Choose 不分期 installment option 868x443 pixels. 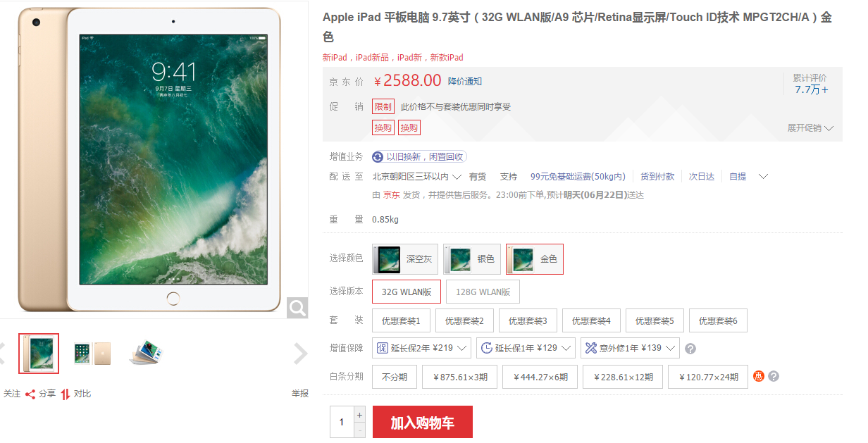click(395, 377)
